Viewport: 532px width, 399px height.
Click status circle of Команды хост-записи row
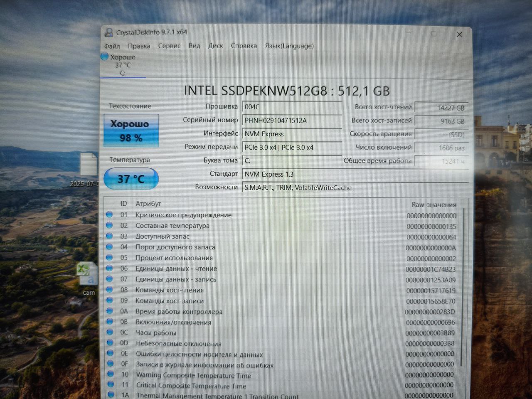tap(110, 300)
